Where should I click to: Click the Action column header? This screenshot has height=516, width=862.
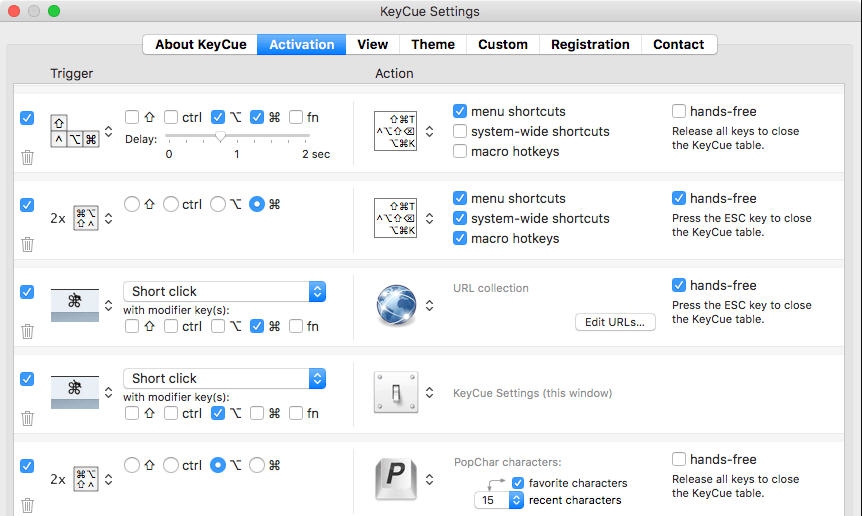pyautogui.click(x=394, y=73)
